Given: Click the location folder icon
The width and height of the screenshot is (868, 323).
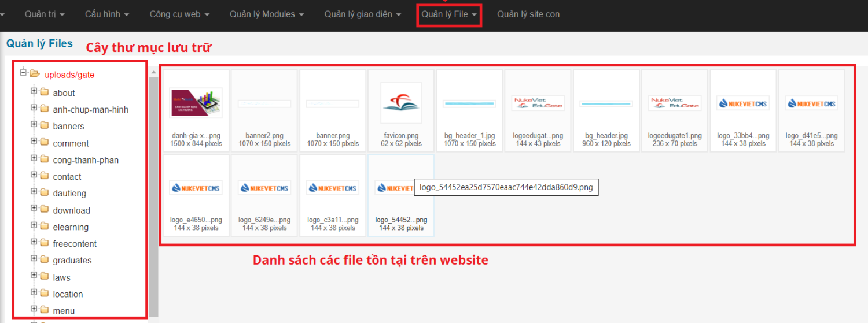Looking at the screenshot, I should point(45,293).
